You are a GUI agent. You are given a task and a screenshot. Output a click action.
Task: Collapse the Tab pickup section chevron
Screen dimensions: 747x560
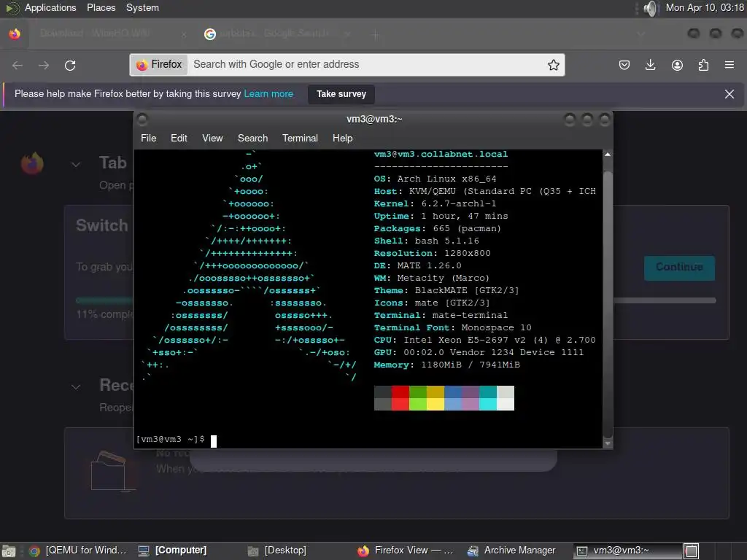click(76, 165)
